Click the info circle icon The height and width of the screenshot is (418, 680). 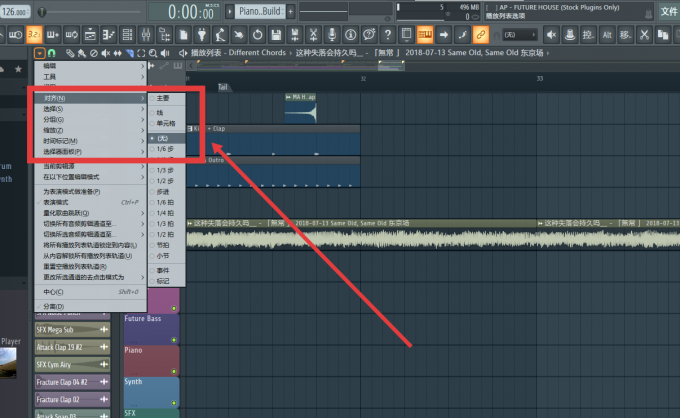point(351,35)
